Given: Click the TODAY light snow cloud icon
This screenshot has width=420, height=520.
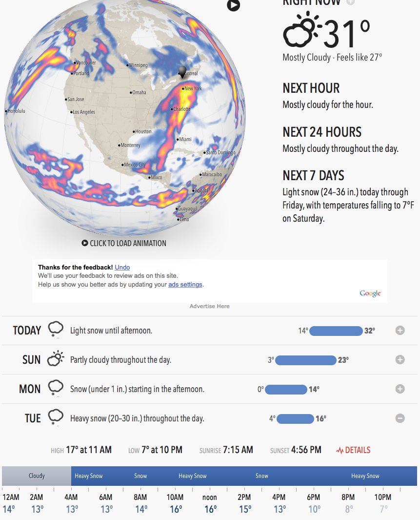Looking at the screenshot, I should [x=55, y=330].
